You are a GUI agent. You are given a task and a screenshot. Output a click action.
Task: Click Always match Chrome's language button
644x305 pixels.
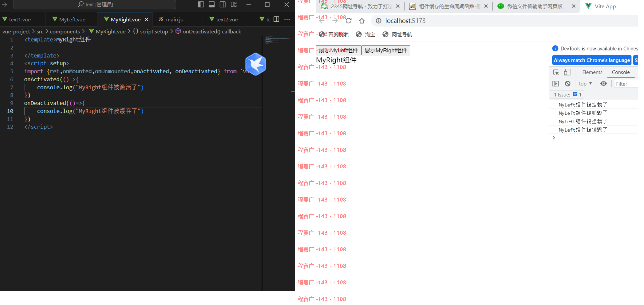coord(592,60)
